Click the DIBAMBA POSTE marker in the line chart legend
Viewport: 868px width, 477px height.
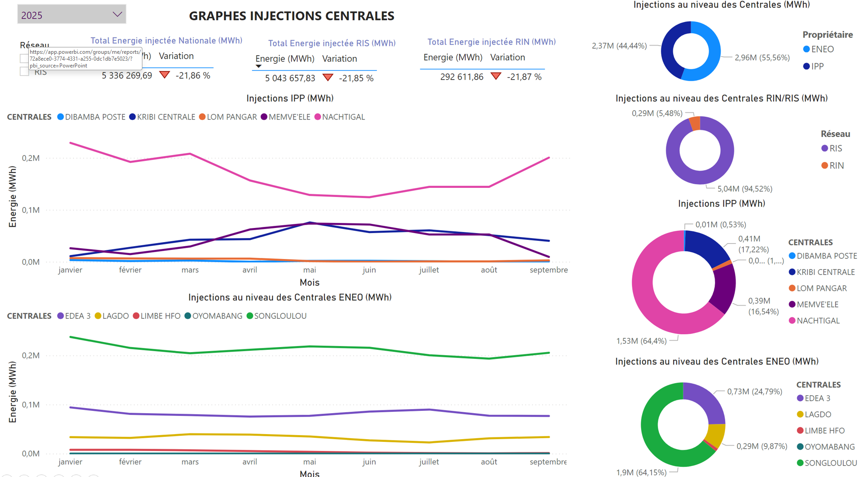point(60,117)
